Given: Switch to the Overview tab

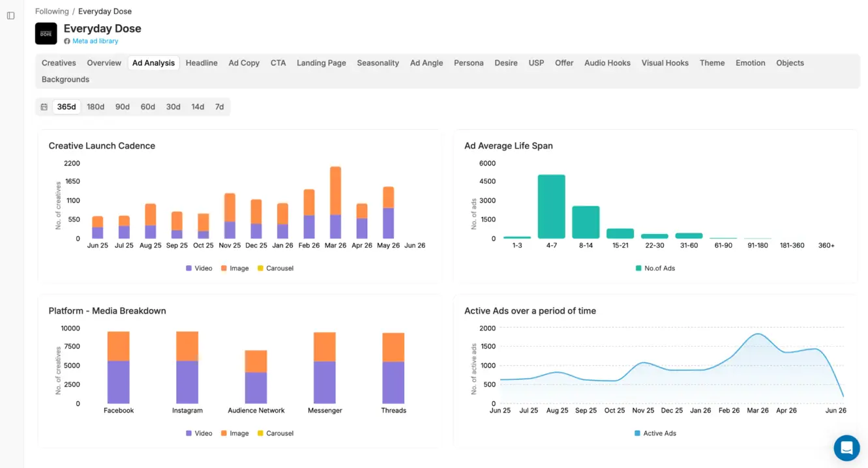Looking at the screenshot, I should (x=104, y=63).
